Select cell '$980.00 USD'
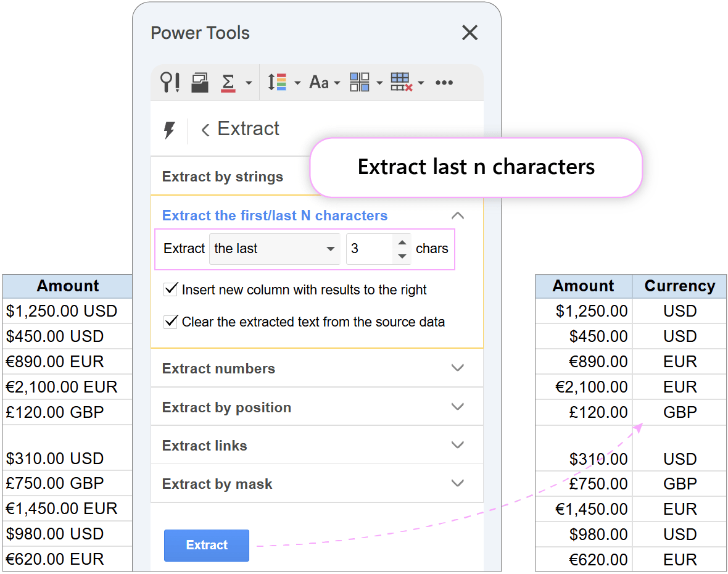728x574 pixels. pos(68,534)
